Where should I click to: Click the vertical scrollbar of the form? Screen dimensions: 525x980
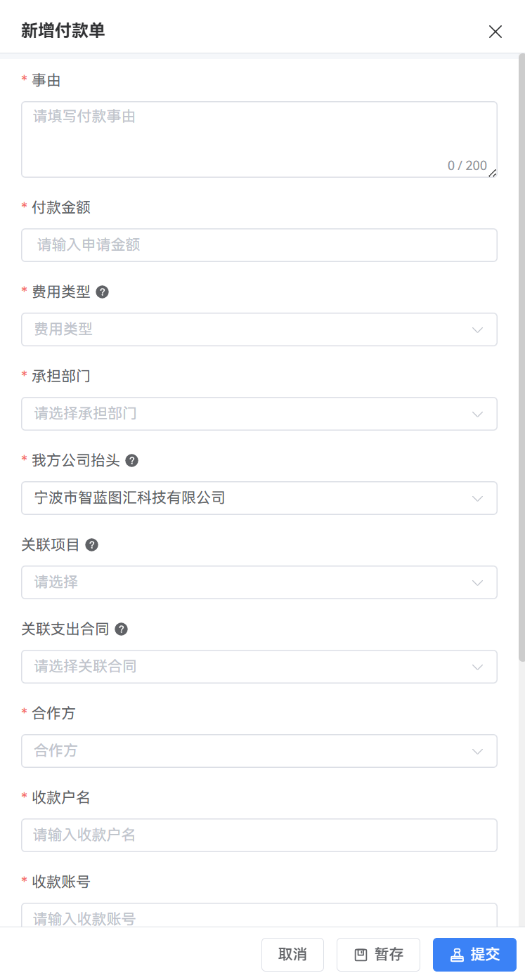point(521,351)
